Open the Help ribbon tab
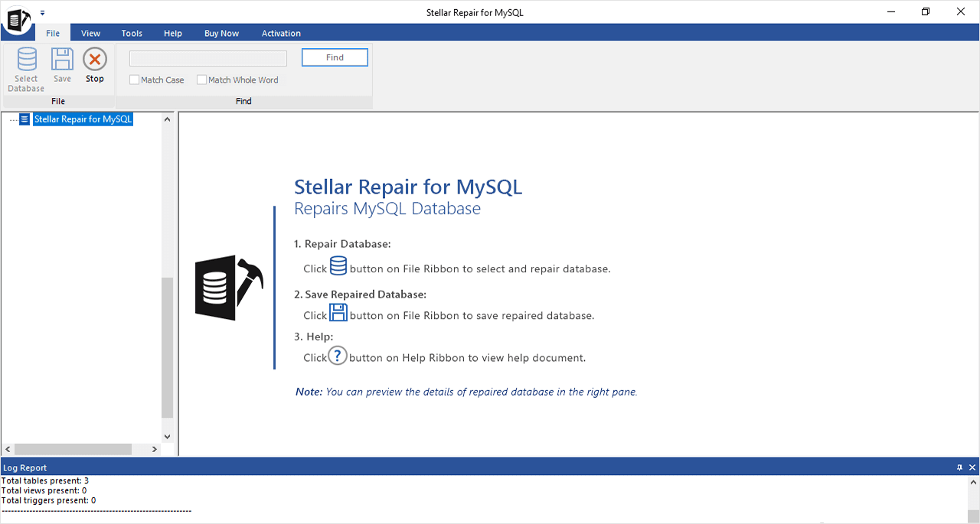Screen dimensions: 980x524 tap(173, 33)
